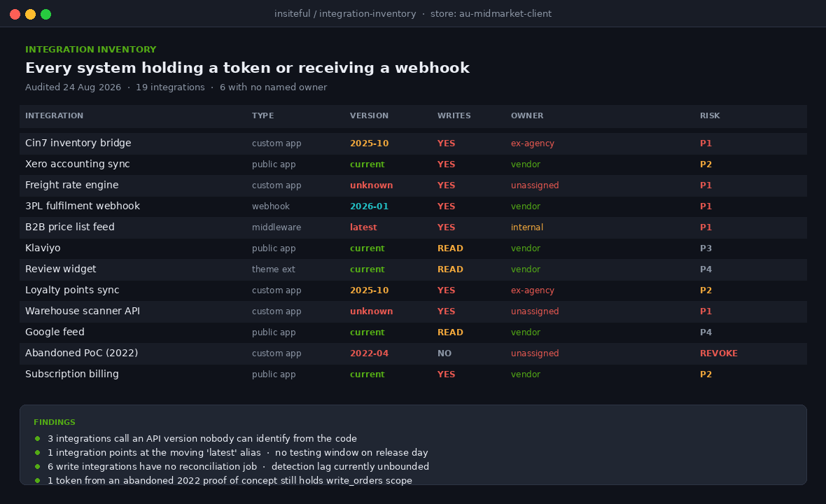This screenshot has width=826, height=504.
Task: Select the Subscription billing row name
Action: click(72, 374)
